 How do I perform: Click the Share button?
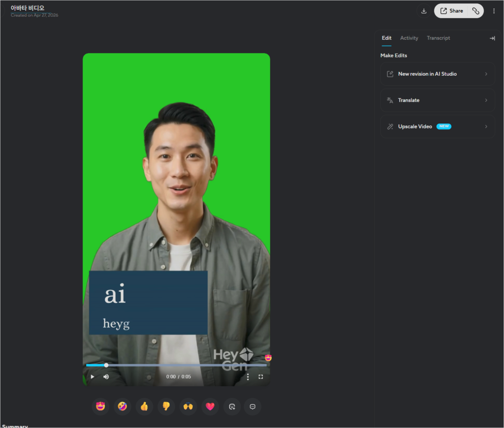pos(451,11)
